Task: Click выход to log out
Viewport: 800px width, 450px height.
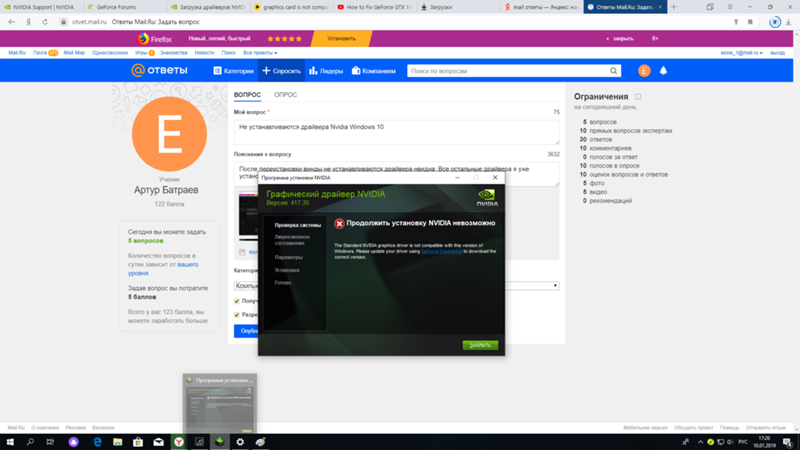Action: pyautogui.click(x=778, y=53)
